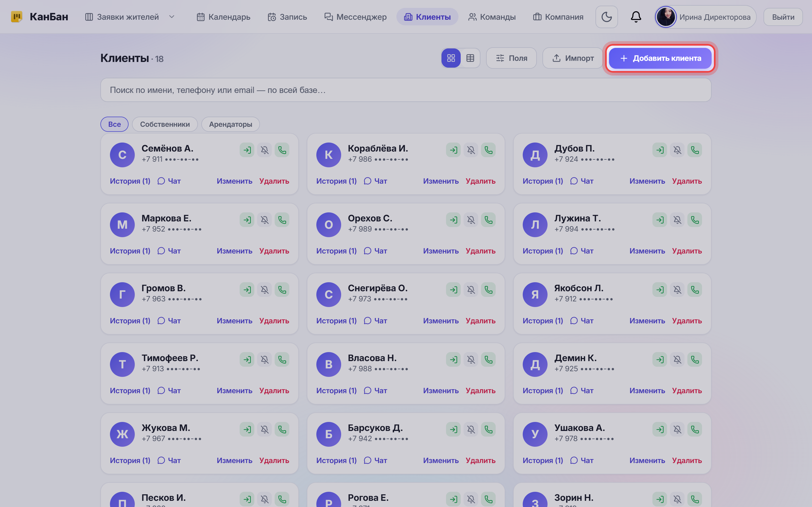Delete client Орехов С.
This screenshot has width=812, height=507.
(480, 251)
